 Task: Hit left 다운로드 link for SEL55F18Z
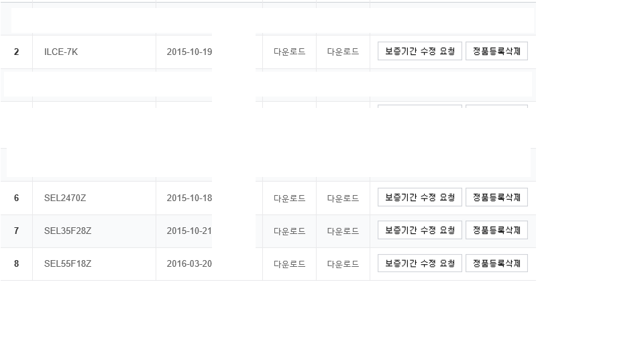point(289,264)
